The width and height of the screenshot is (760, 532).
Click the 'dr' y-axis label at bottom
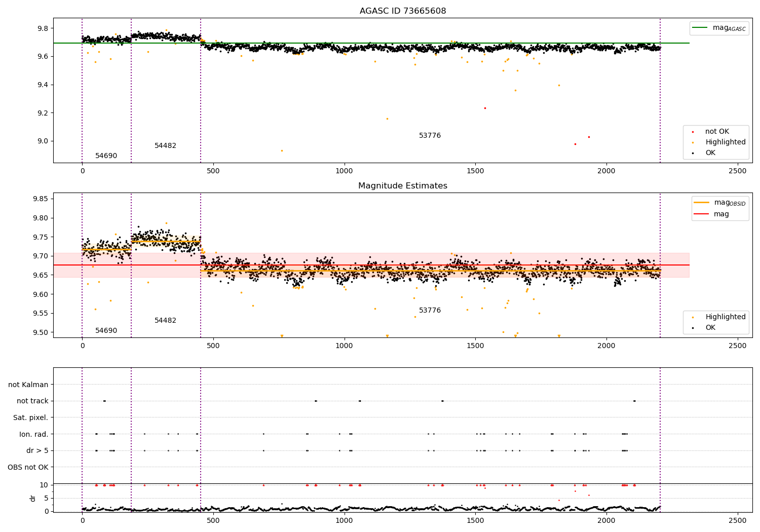33,498
